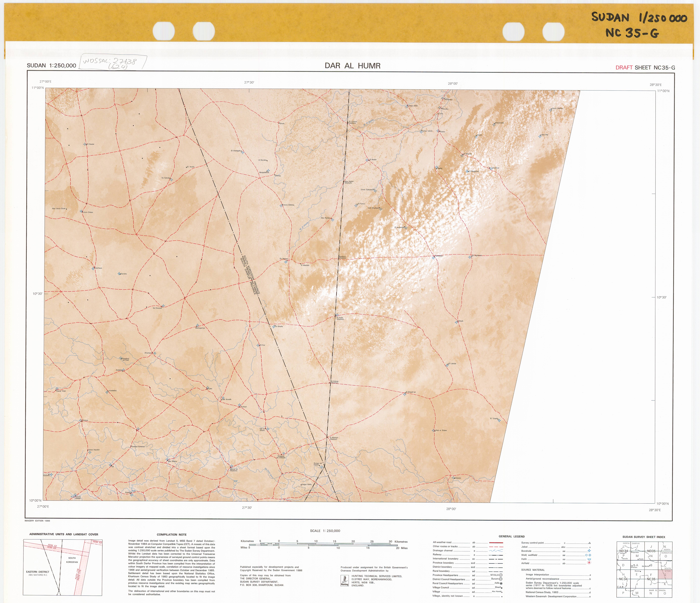The height and width of the screenshot is (603, 700).
Task: Click the General Legend heading
Action: (x=512, y=537)
